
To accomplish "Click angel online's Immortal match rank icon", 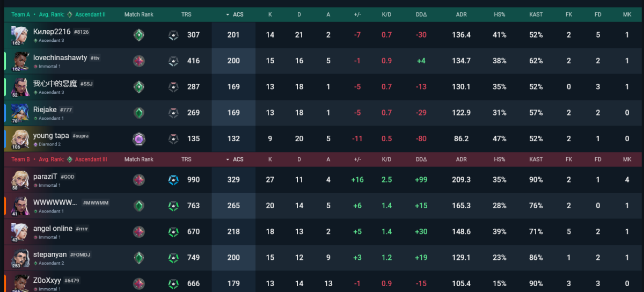I will coord(139,232).
